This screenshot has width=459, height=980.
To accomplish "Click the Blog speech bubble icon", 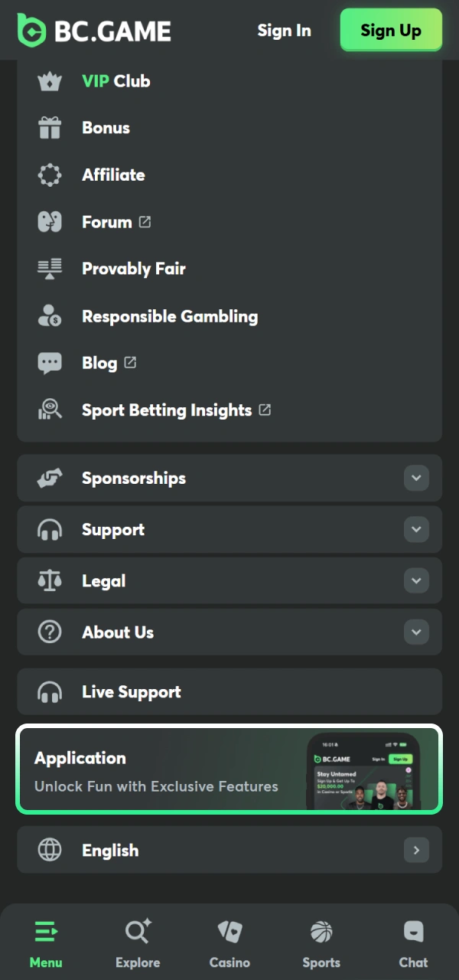I will (x=50, y=363).
